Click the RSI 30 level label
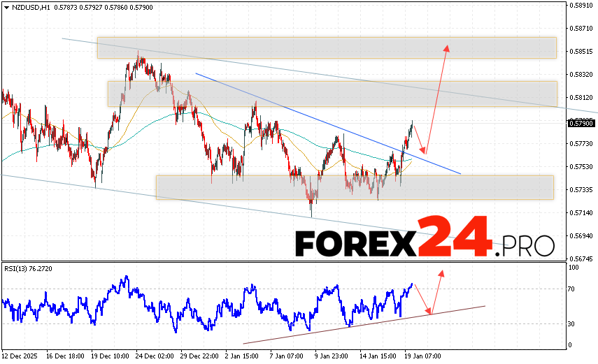This screenshot has width=598, height=364. pos(572,323)
